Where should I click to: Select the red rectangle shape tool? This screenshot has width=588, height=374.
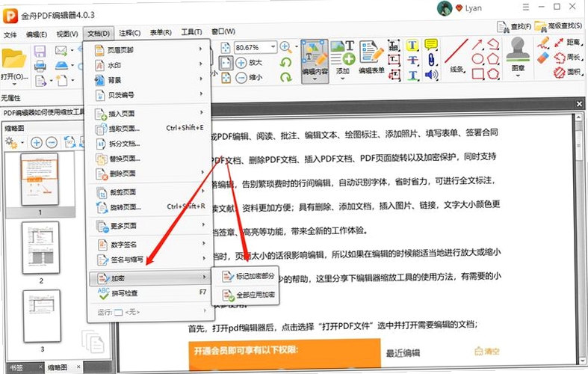477,73
